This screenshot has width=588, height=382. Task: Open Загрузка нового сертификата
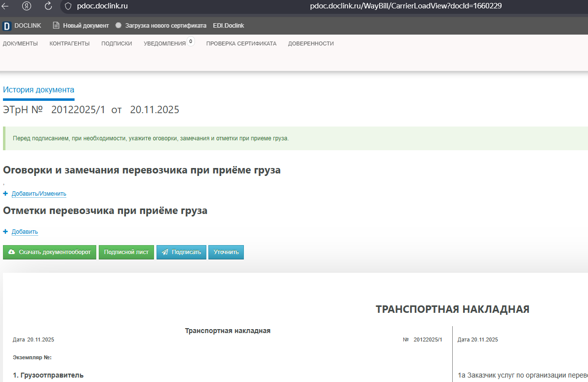coord(166,26)
